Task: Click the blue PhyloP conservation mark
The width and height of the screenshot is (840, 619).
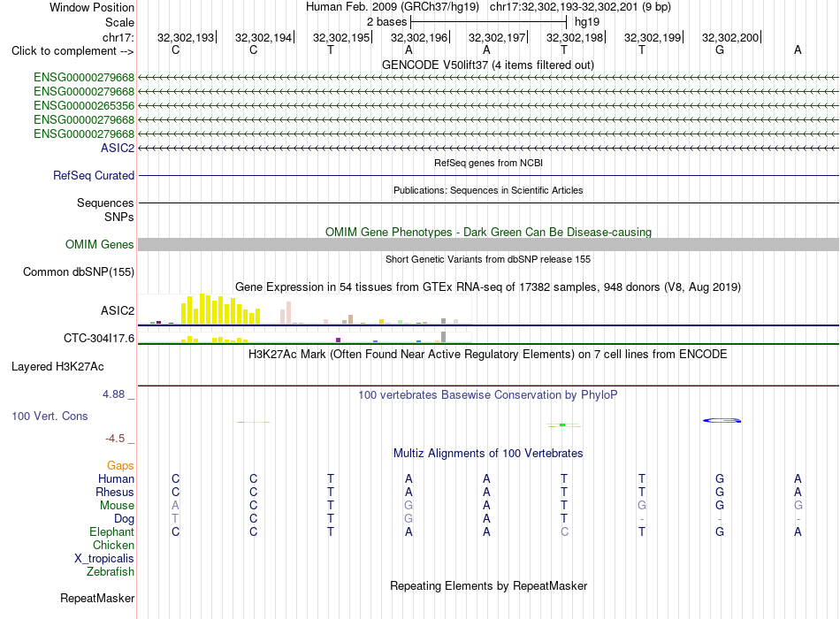Action: pyautogui.click(x=722, y=421)
